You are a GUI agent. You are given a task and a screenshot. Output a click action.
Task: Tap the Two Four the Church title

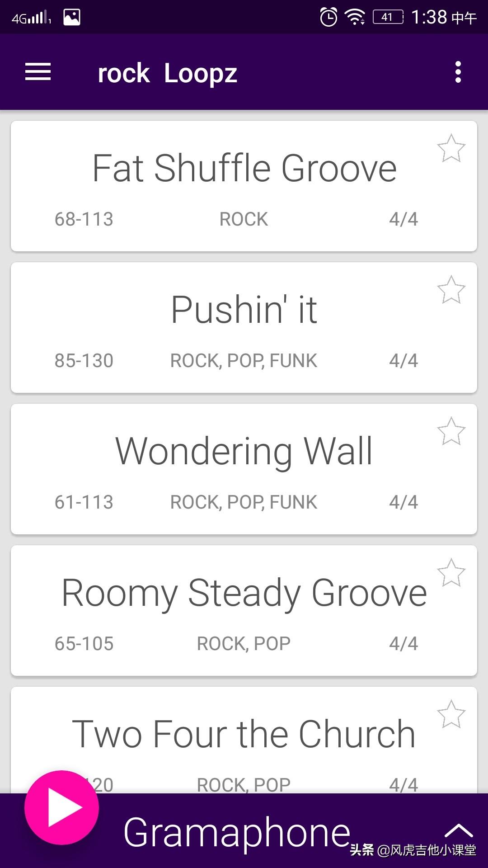click(244, 734)
